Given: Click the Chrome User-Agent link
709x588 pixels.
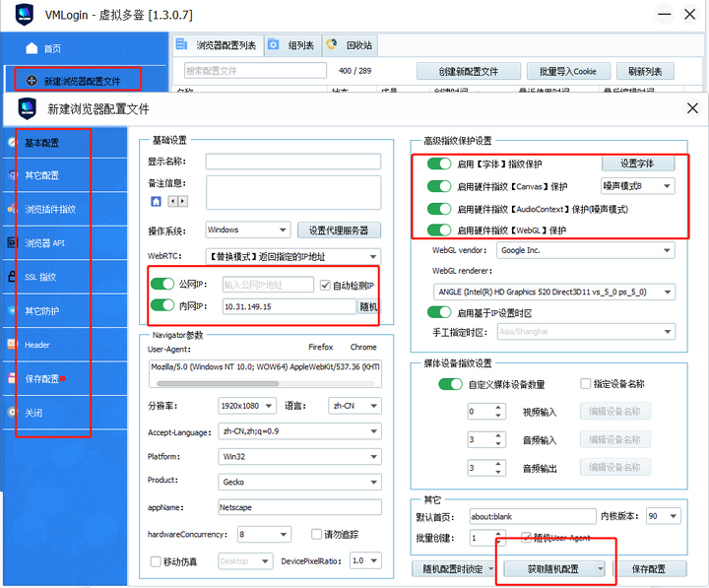Looking at the screenshot, I should point(363,347).
